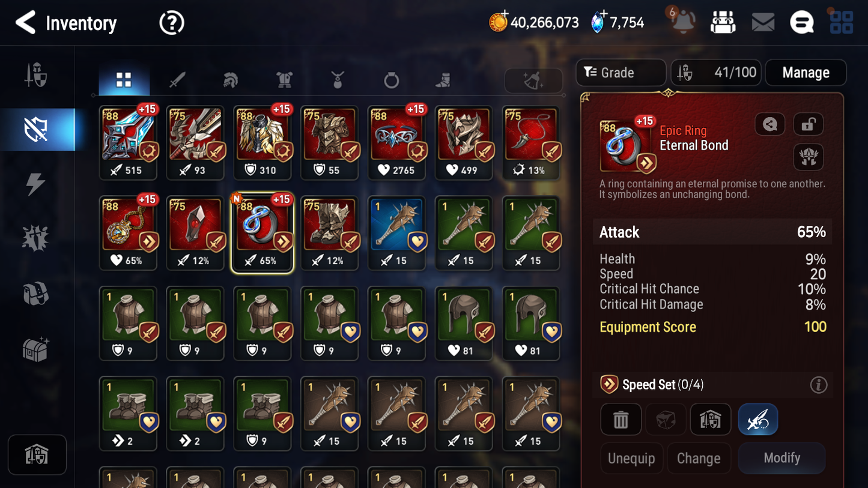Open the lightning bolt sidebar category
The width and height of the screenshot is (868, 488).
pyautogui.click(x=35, y=184)
